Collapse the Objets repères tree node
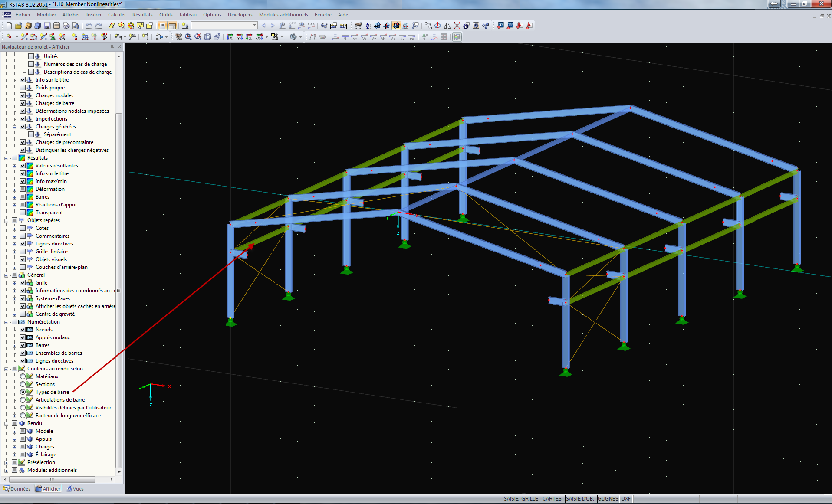 [x=7, y=220]
